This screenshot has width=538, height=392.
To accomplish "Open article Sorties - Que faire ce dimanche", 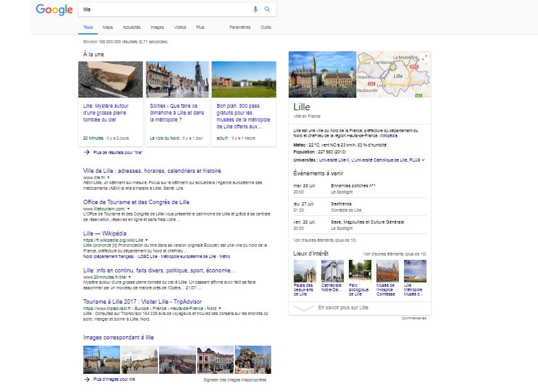I will coord(177,113).
